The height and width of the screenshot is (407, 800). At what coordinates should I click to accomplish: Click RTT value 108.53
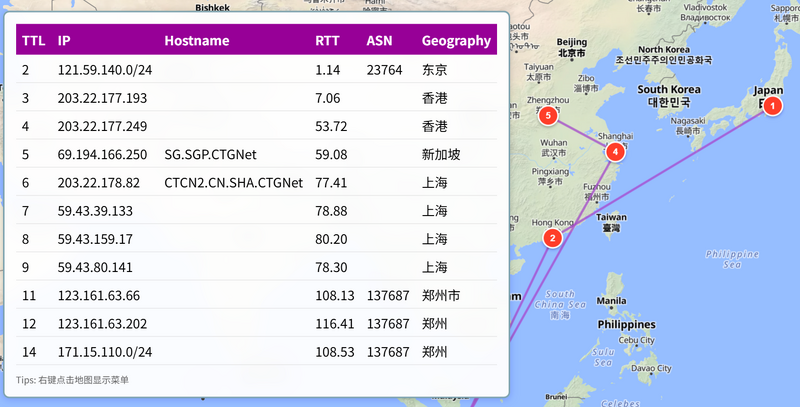coord(335,351)
